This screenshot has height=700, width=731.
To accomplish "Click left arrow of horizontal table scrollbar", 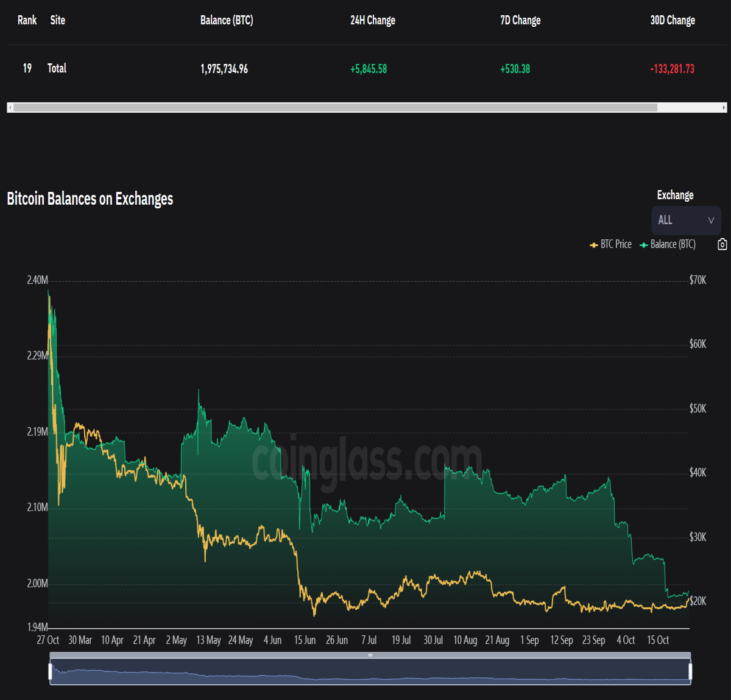I will [x=10, y=107].
